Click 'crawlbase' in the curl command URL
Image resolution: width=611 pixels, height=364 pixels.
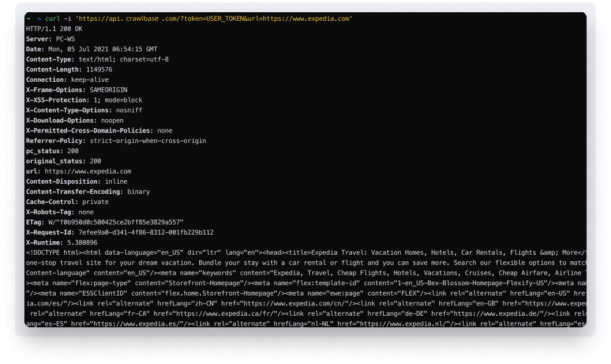click(x=142, y=19)
